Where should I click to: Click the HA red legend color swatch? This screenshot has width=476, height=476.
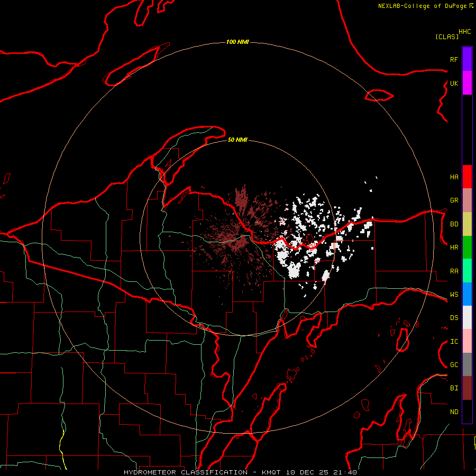[467, 177]
